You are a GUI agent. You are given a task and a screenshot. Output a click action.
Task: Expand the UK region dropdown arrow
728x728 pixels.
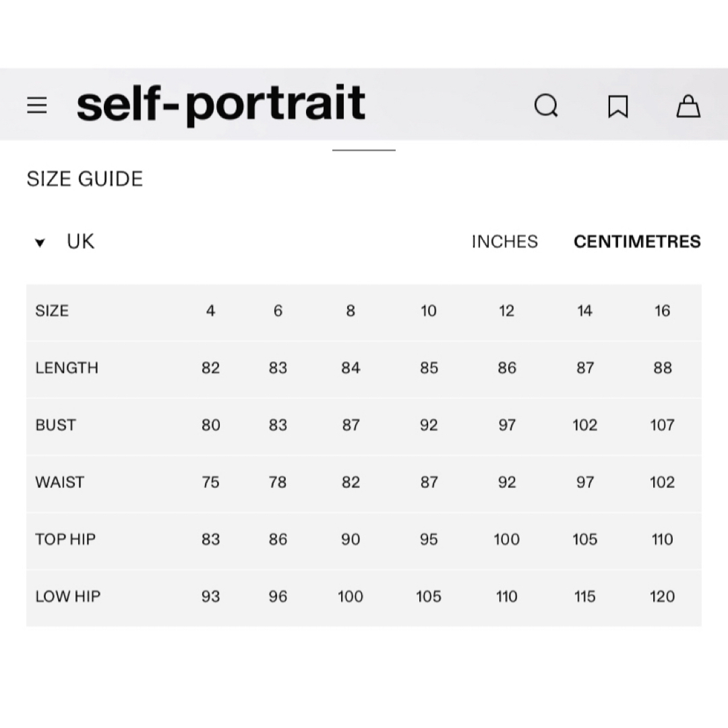pyautogui.click(x=40, y=243)
